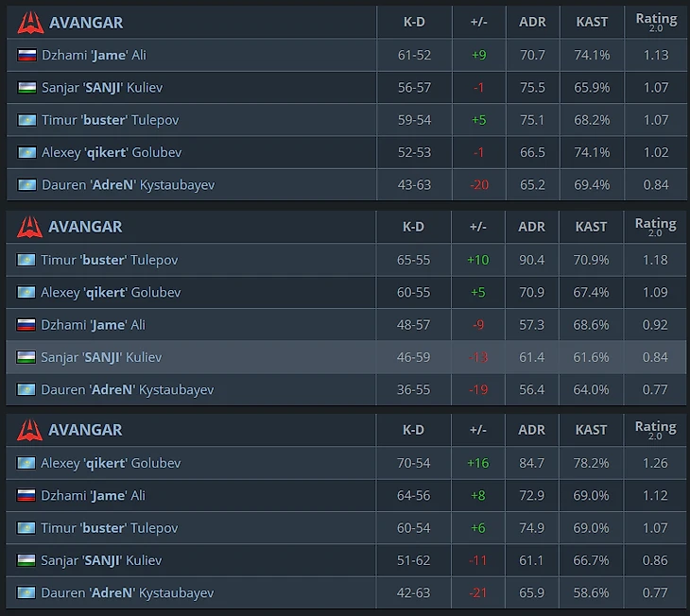Open Dauren 'AdreN' Kystaubayev in the middle table
The image size is (690, 616).
pyautogui.click(x=128, y=389)
